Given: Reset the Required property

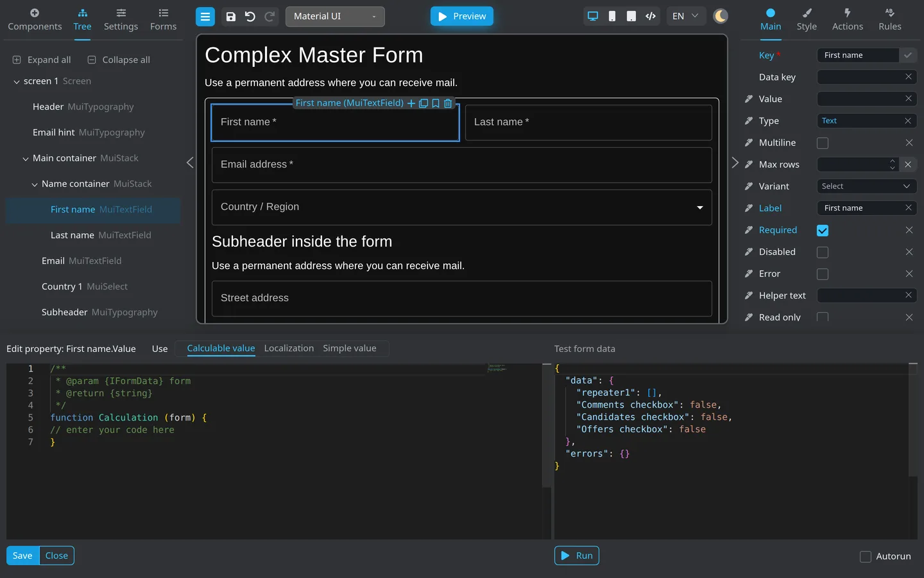Looking at the screenshot, I should tap(909, 230).
